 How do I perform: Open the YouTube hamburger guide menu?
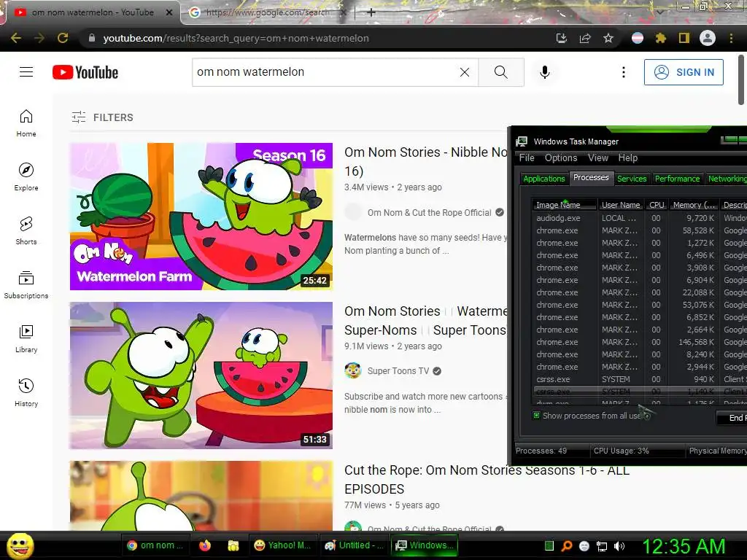tap(26, 72)
